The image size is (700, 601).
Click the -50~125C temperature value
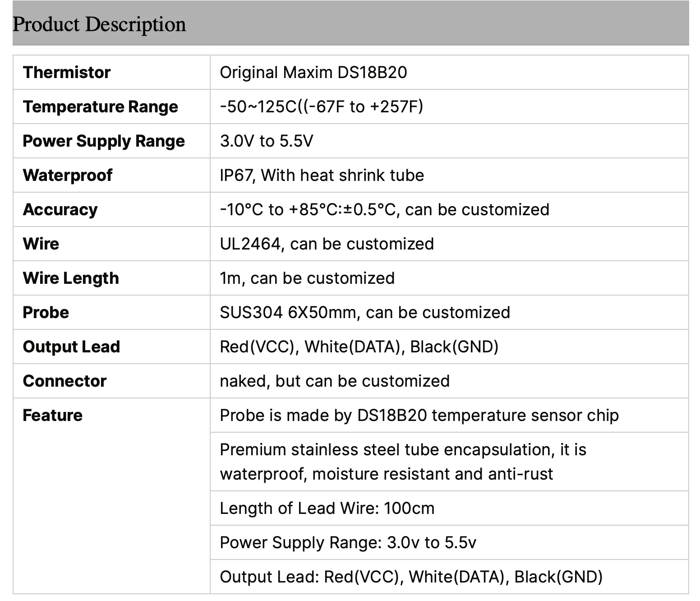pyautogui.click(x=321, y=107)
